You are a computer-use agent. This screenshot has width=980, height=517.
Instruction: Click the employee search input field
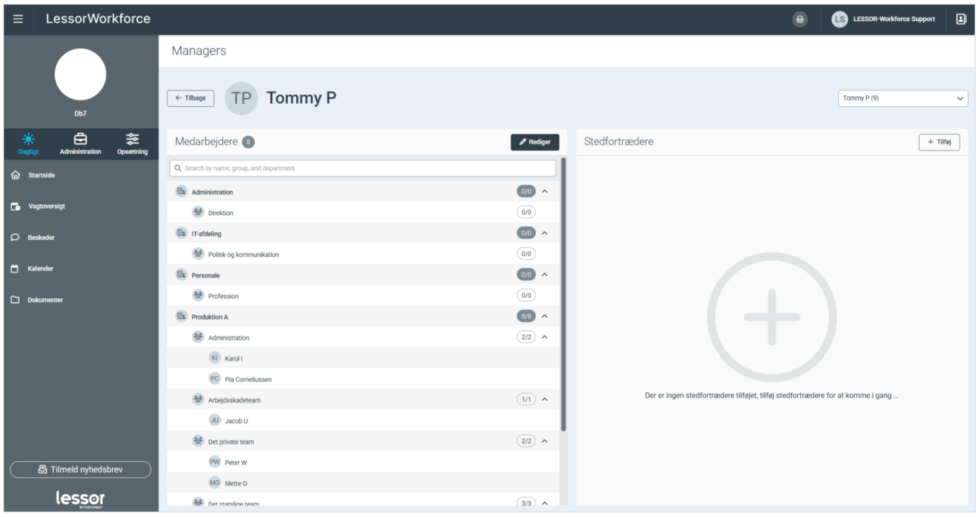click(x=363, y=168)
